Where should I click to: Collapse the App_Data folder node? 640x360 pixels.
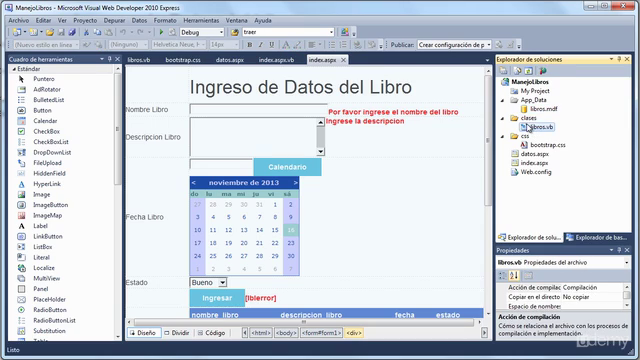coord(502,100)
